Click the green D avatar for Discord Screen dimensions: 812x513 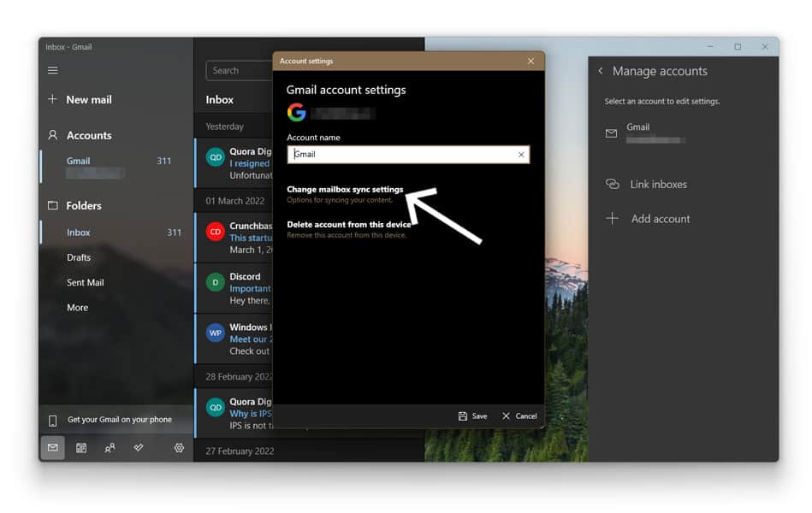216,283
